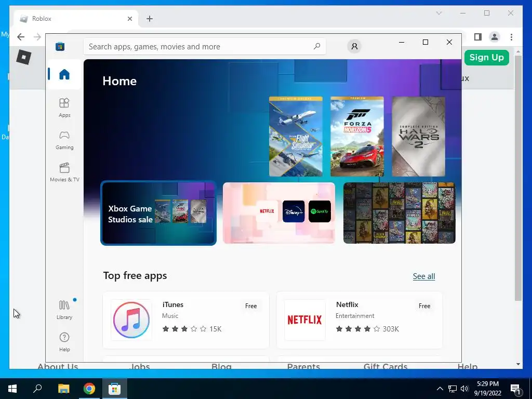Screen dimensions: 532x399
Task: Open the taskbar clock showing 5:29 PM
Action: (487, 389)
